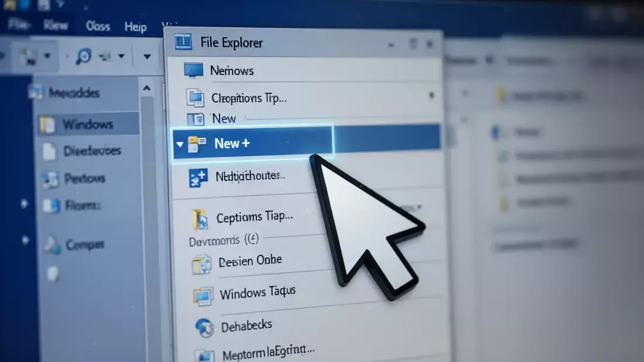Image resolution: width=644 pixels, height=362 pixels.
Task: Open the Heip menu
Action: click(x=136, y=27)
